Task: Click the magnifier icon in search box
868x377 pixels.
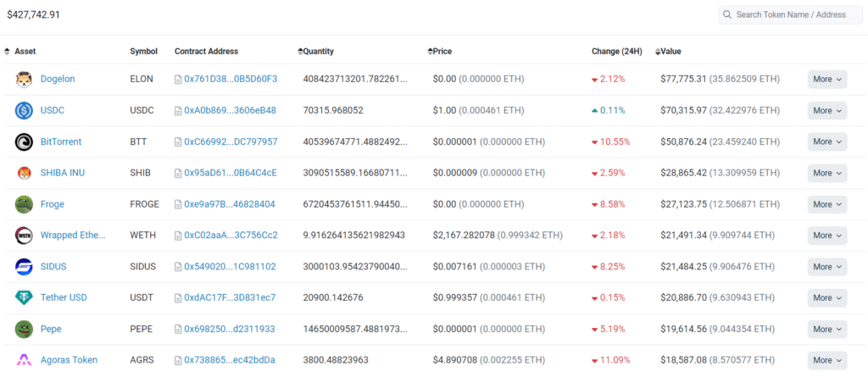Action: coord(726,15)
